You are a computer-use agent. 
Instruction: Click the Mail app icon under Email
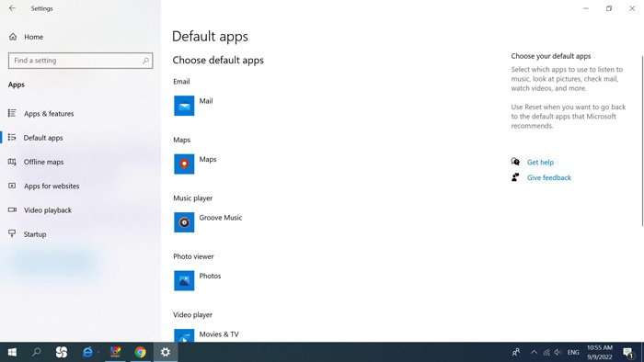coord(184,106)
